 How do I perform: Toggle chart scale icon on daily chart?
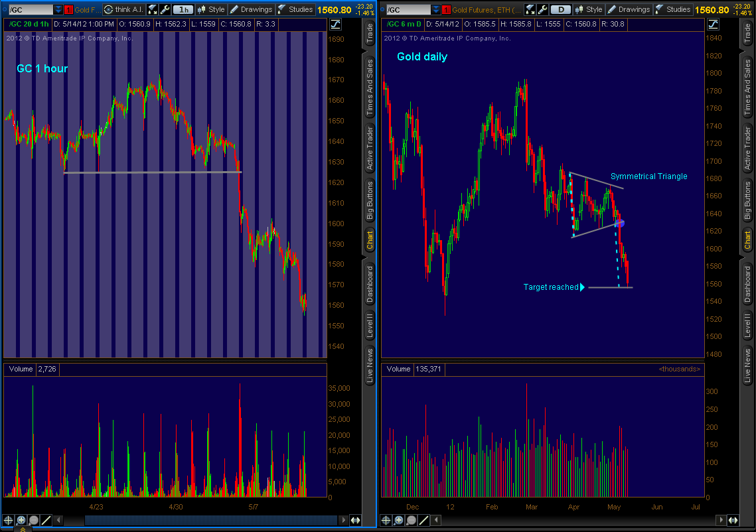[713, 24]
